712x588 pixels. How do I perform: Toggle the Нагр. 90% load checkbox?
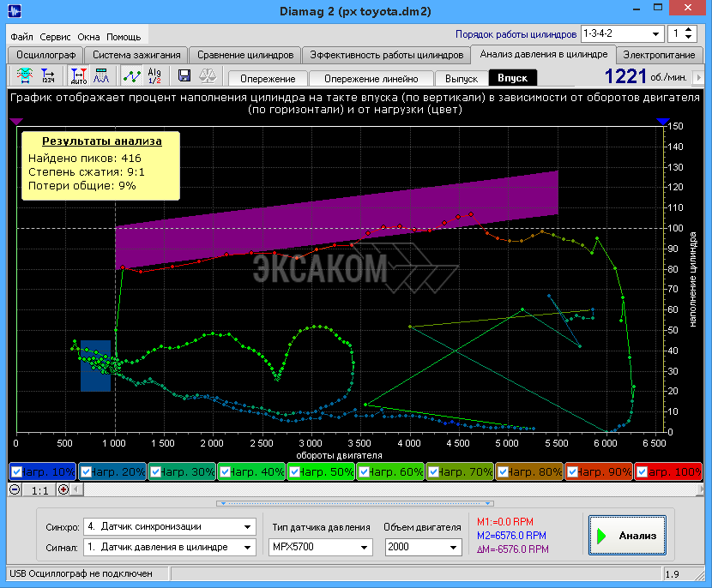coord(572,472)
